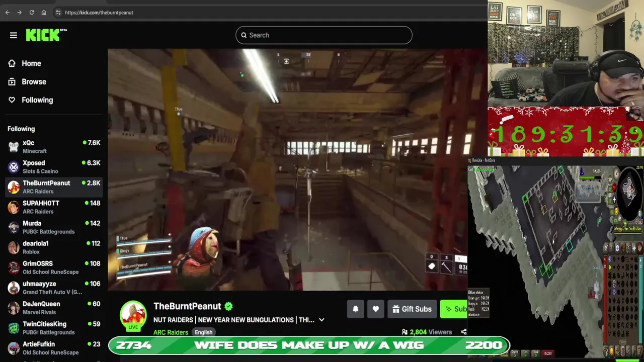Image resolution: width=644 pixels, height=362 pixels.
Task: Click the RuneLite hitpoints orb
Action: coord(614,188)
